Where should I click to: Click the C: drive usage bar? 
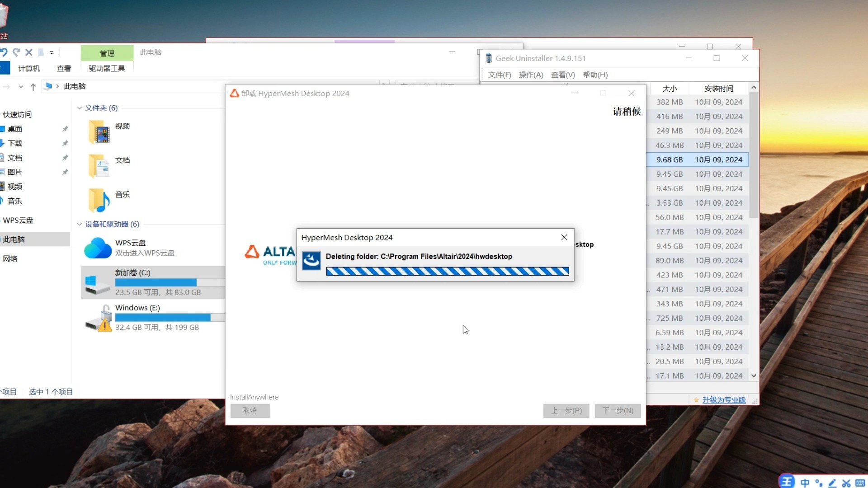[170, 282]
